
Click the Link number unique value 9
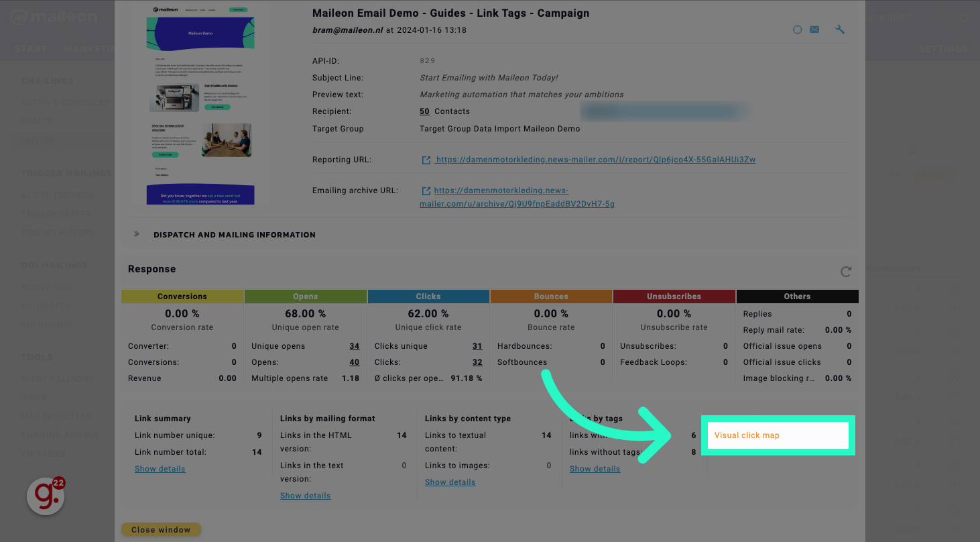(x=259, y=435)
